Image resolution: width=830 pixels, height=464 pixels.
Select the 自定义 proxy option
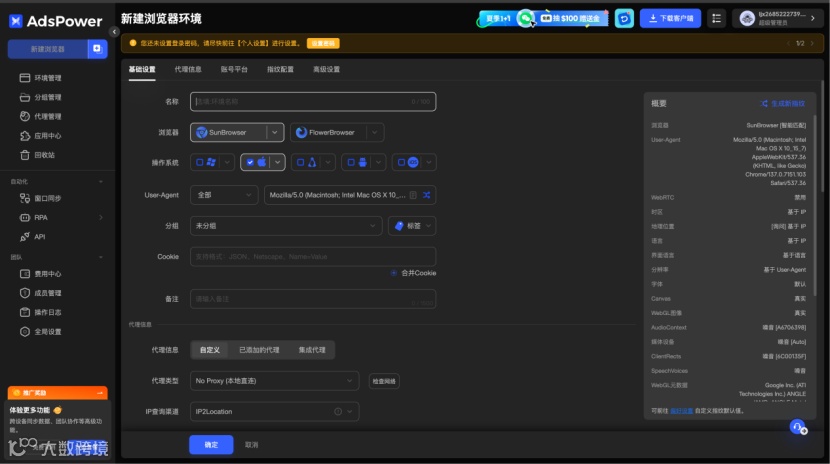coord(210,350)
